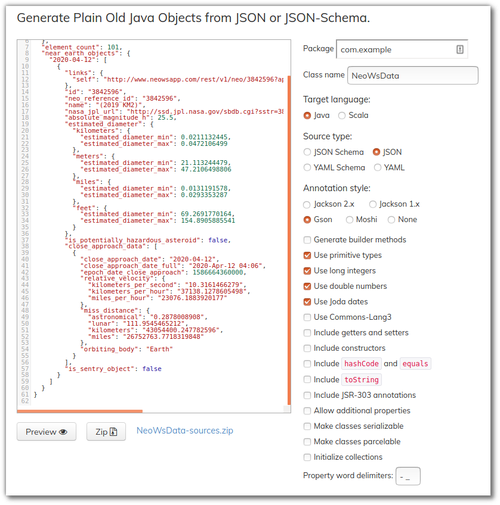Toggle Use Joda dates checkbox
This screenshot has width=500, height=505.
pyautogui.click(x=307, y=302)
